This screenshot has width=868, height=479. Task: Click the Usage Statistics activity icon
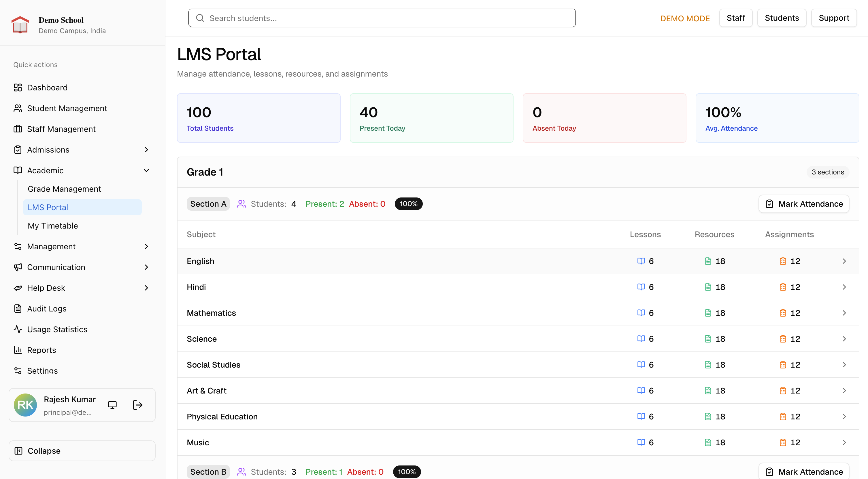[18, 329]
